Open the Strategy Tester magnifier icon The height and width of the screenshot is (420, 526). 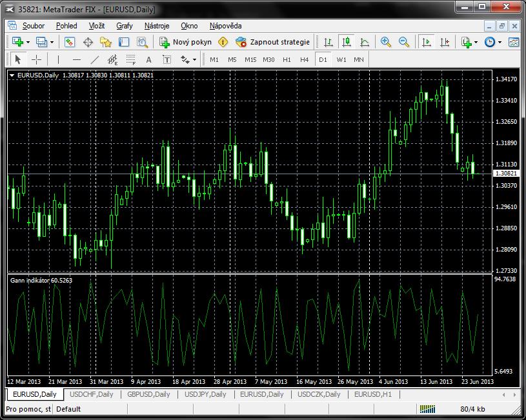(x=142, y=42)
